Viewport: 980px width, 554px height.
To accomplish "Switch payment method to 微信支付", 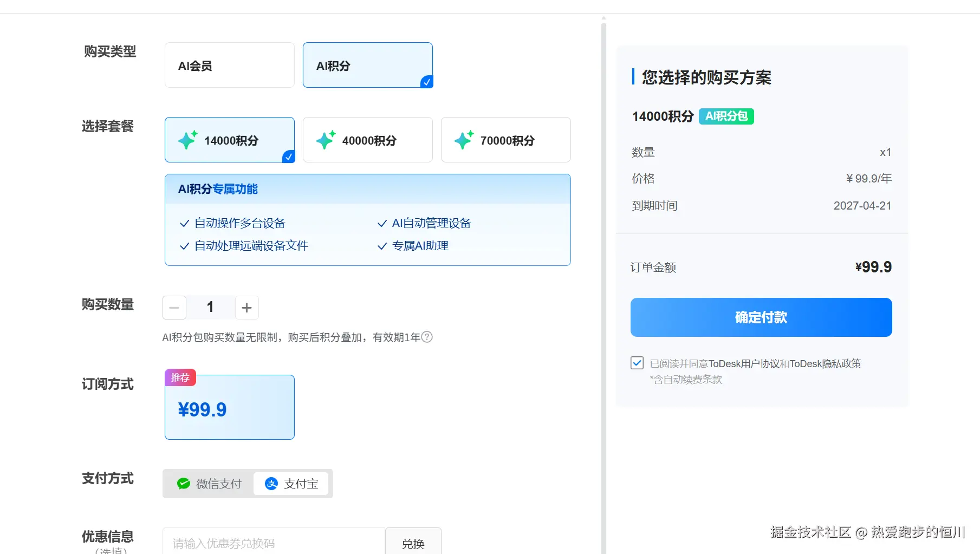I will (x=209, y=484).
